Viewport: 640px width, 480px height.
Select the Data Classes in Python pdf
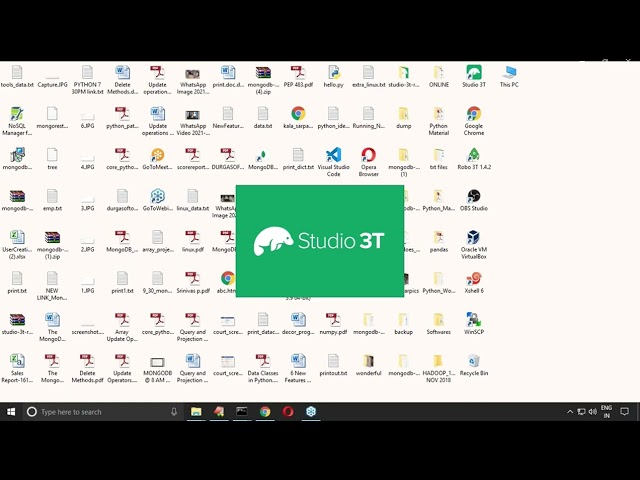[263, 368]
